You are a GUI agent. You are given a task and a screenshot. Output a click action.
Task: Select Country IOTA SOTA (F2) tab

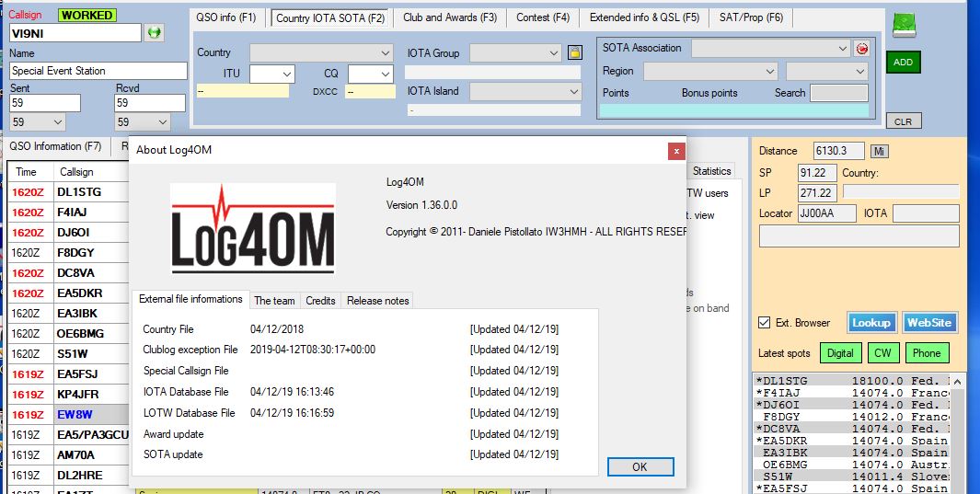(x=330, y=18)
